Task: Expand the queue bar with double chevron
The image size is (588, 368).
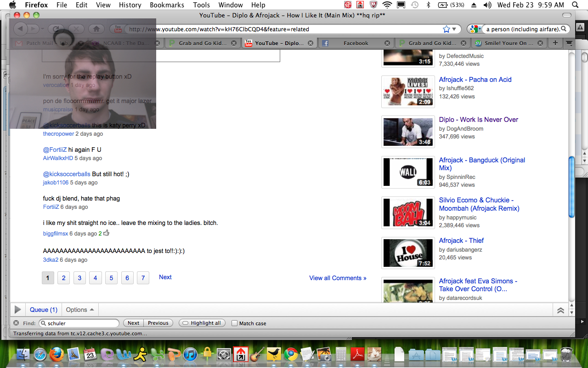Action: point(560,310)
